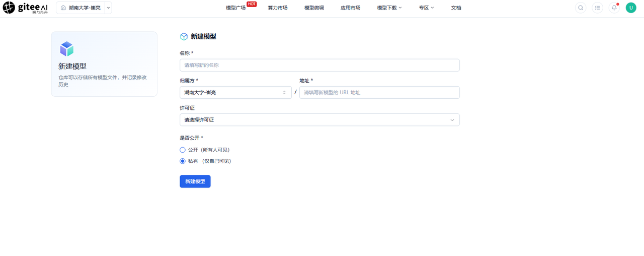The height and width of the screenshot is (256, 644).
Task: Expand the 模型下载 menu
Action: 389,8
